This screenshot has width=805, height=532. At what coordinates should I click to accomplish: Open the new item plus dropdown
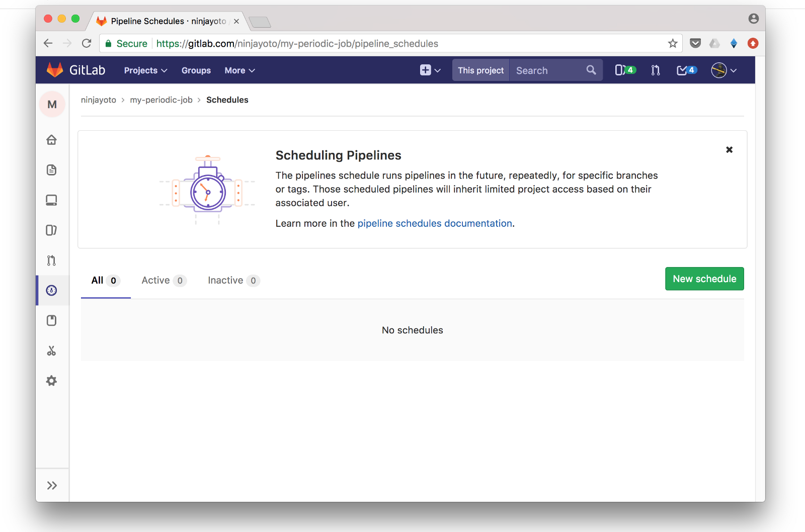(430, 70)
